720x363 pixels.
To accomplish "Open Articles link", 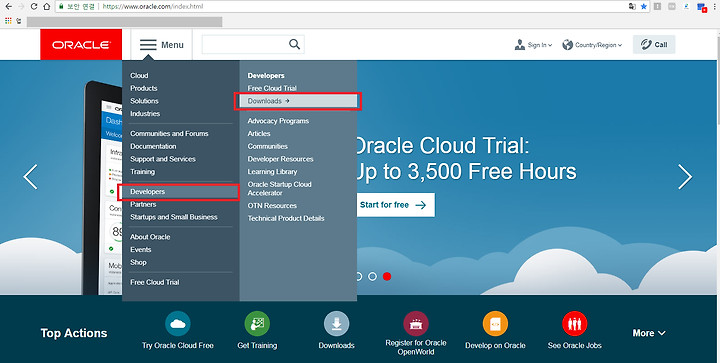I will click(x=259, y=134).
